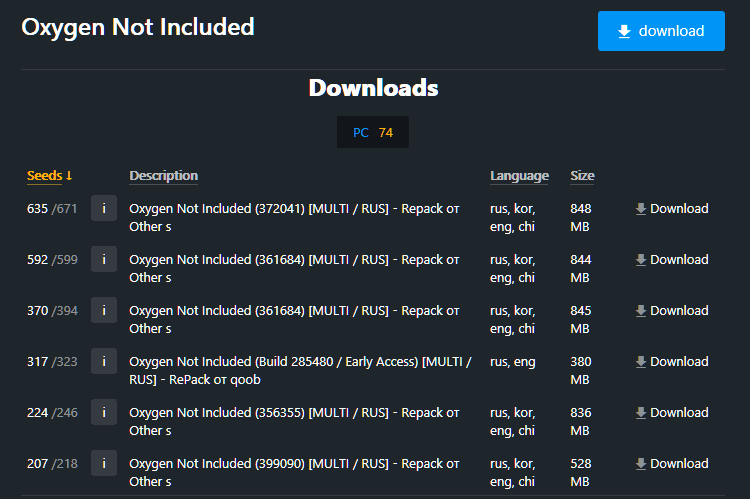
Task: Click the 317 /323 seeds count
Action: (x=52, y=362)
